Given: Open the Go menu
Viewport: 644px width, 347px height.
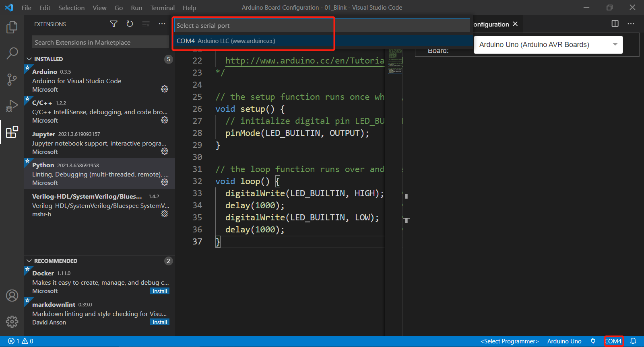Looking at the screenshot, I should point(119,8).
